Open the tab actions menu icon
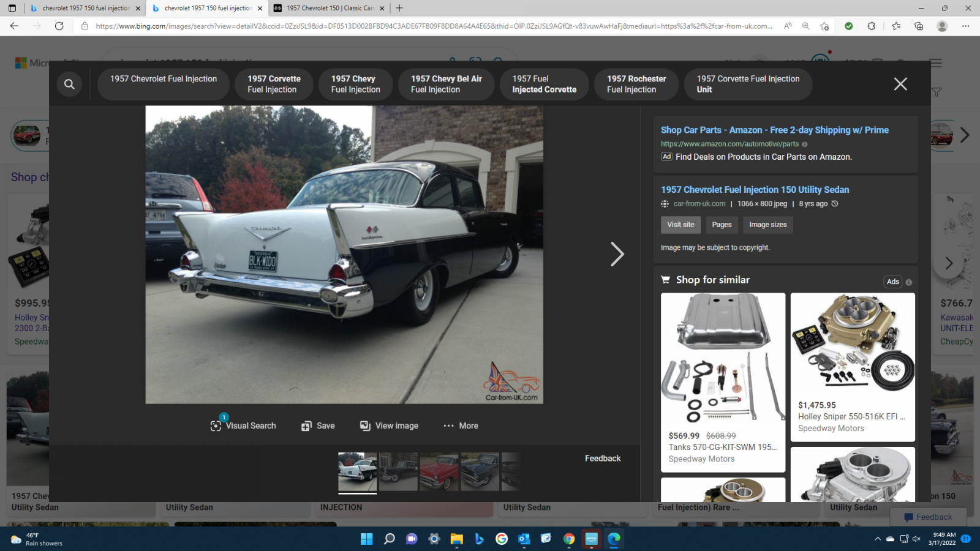This screenshot has height=551, width=980. point(12,8)
